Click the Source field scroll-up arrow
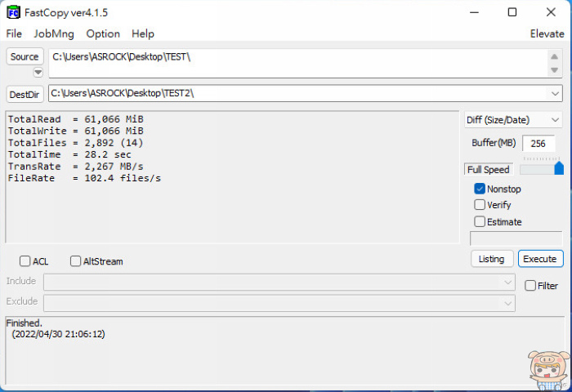The width and height of the screenshot is (572, 392). 554,56
